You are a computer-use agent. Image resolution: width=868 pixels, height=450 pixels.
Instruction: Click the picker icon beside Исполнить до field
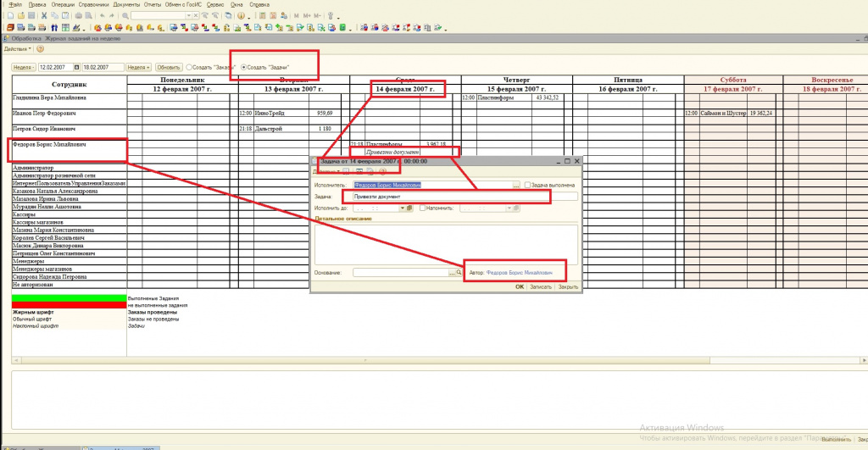click(x=409, y=208)
